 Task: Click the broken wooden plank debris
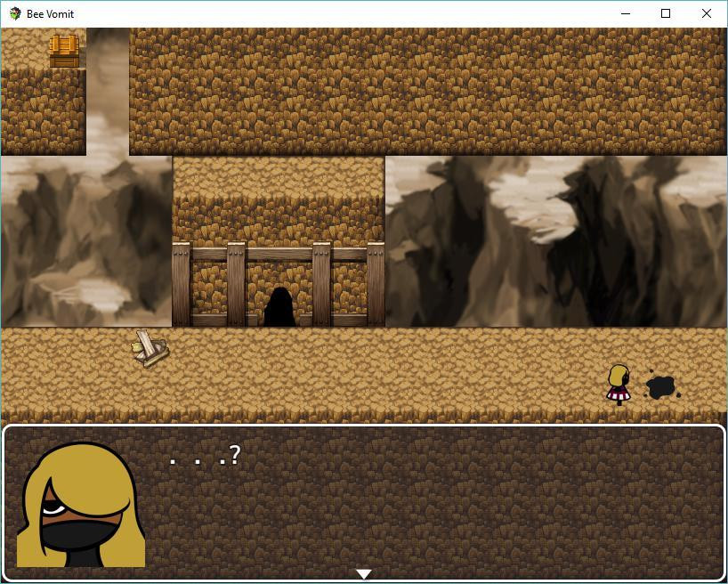(x=150, y=348)
